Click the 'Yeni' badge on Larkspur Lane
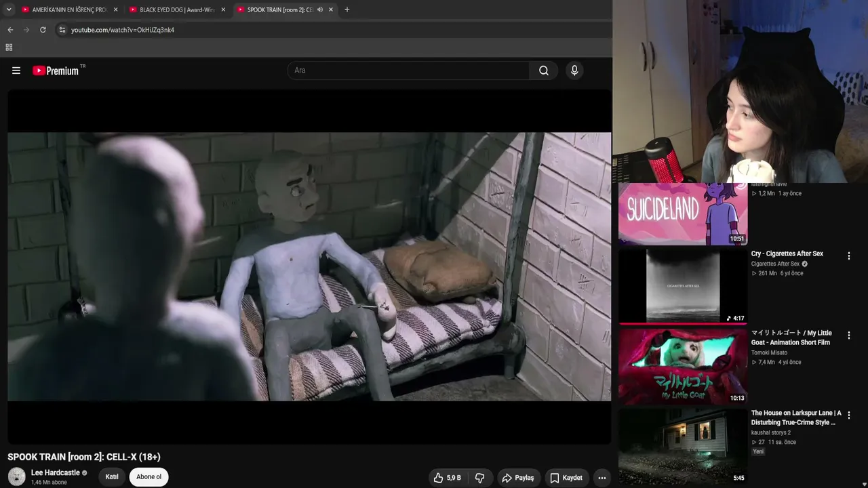Image resolution: width=868 pixels, height=488 pixels. 758,451
